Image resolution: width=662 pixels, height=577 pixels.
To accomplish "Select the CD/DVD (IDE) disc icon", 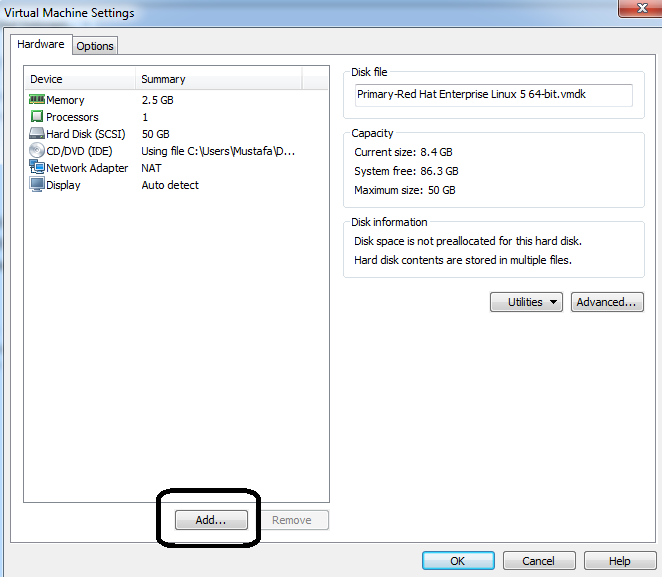I will tap(37, 151).
